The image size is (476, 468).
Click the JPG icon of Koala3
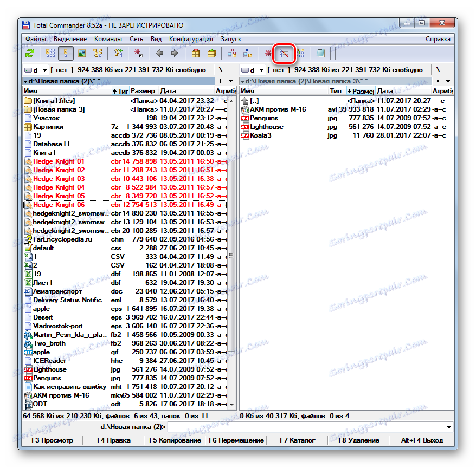tap(245, 135)
